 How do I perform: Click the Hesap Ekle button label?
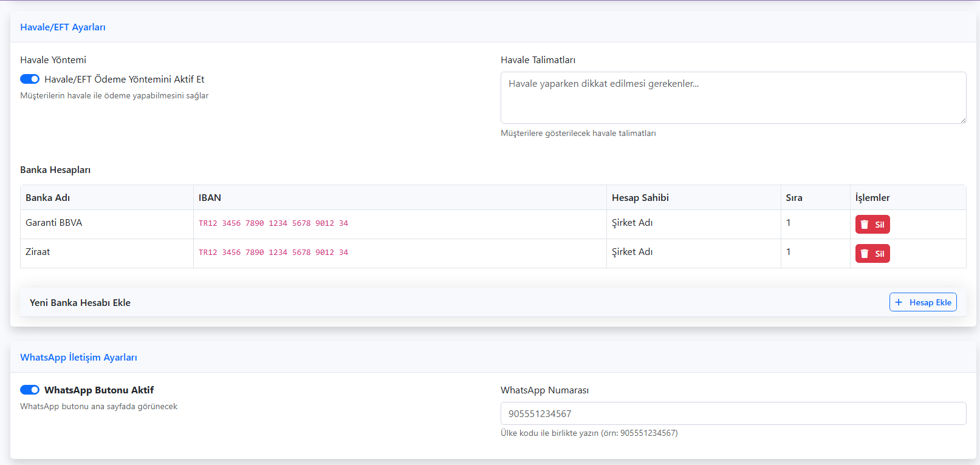click(x=930, y=302)
